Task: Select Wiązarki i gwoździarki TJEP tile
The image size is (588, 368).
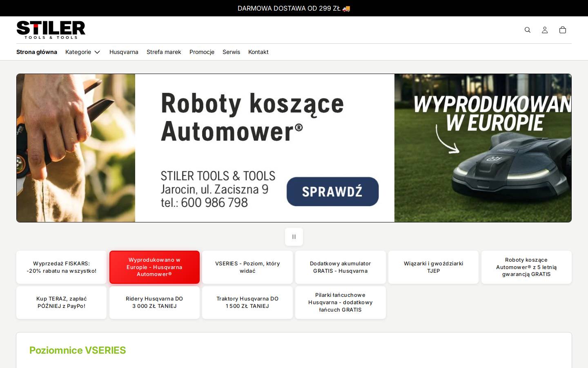Action: click(433, 267)
